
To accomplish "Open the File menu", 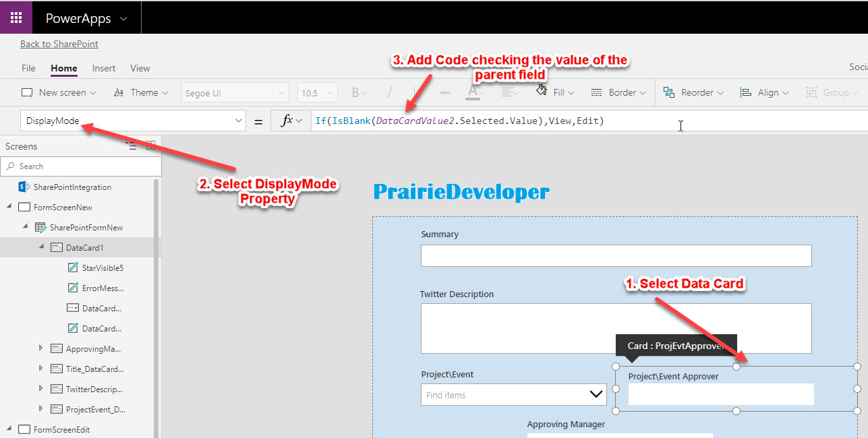I will pyautogui.click(x=28, y=68).
